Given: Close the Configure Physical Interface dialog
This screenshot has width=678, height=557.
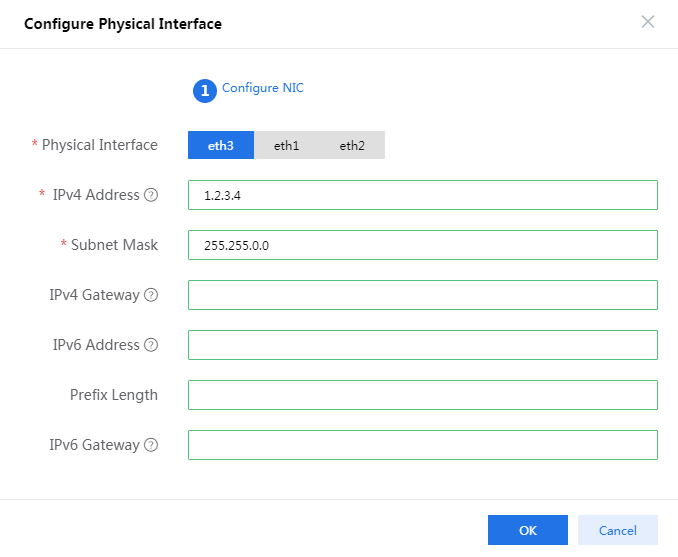Looking at the screenshot, I should click(648, 22).
